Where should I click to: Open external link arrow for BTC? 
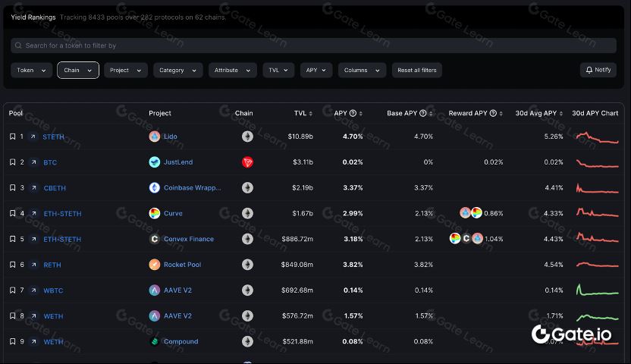(34, 162)
